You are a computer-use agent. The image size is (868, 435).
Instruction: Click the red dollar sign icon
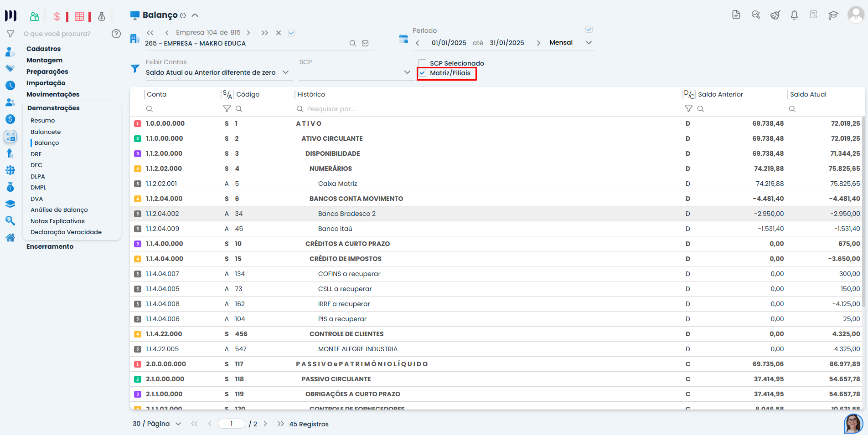[57, 17]
